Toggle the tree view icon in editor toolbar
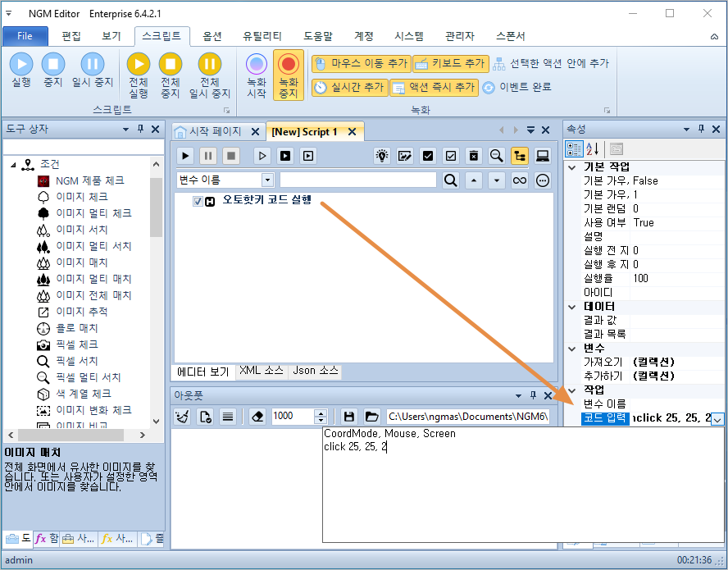 pyautogui.click(x=520, y=156)
